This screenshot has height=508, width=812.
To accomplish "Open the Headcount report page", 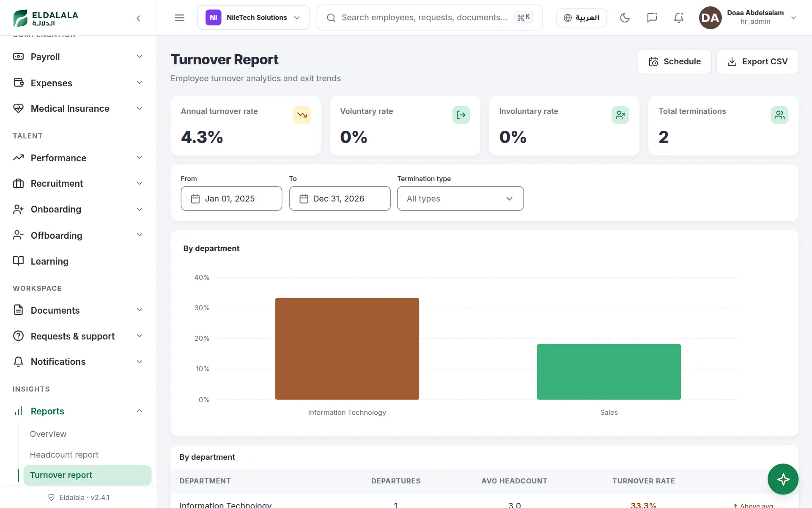I will [x=64, y=455].
